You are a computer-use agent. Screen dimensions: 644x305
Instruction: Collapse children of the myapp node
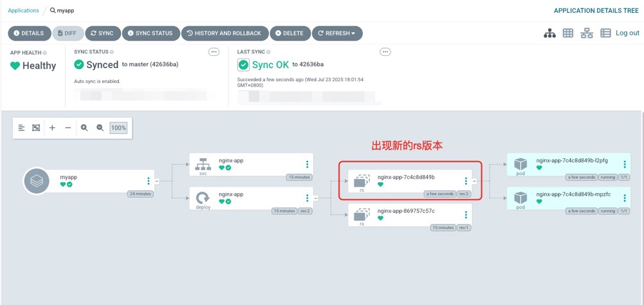click(157, 181)
